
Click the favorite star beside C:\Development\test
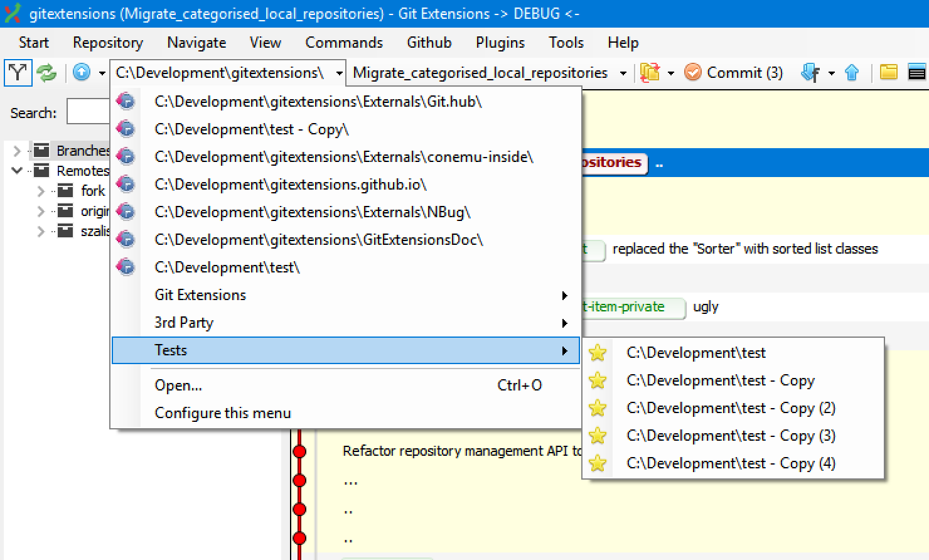[x=597, y=353]
